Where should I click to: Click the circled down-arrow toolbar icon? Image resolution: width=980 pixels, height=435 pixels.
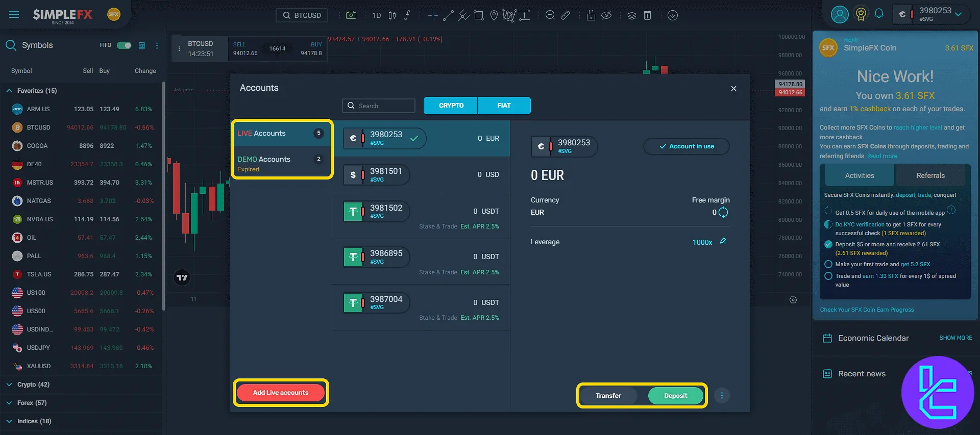673,15
